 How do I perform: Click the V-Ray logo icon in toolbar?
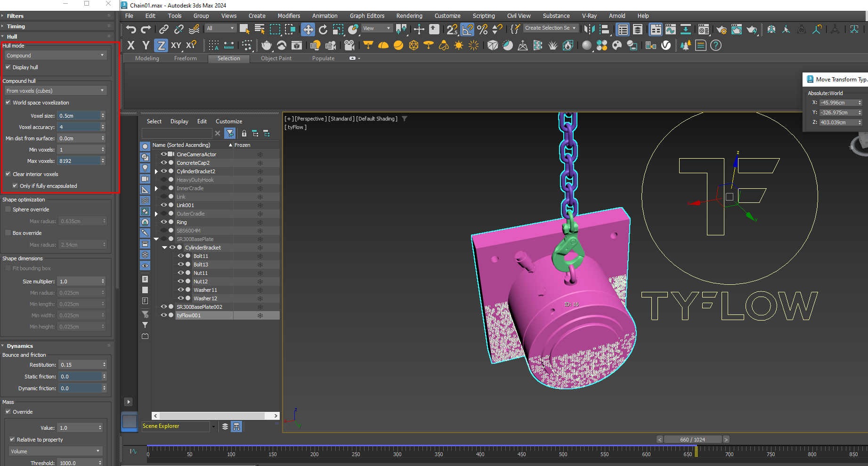click(666, 45)
